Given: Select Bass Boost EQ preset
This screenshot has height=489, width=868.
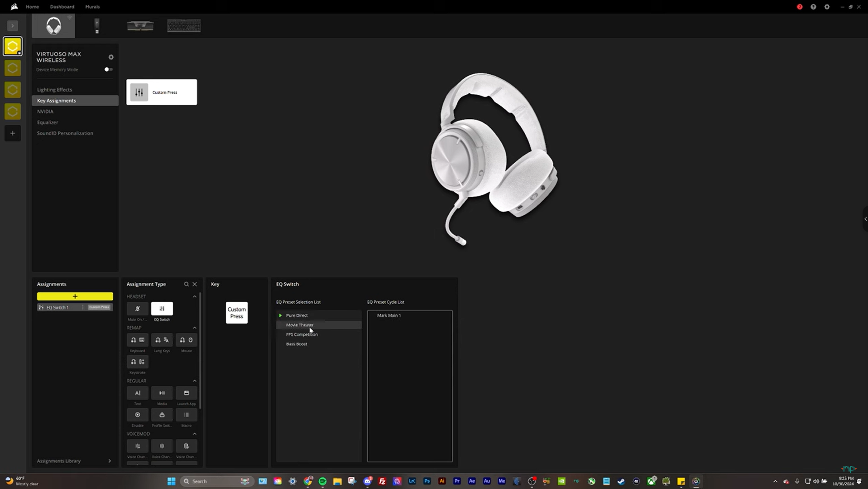Looking at the screenshot, I should point(319,344).
